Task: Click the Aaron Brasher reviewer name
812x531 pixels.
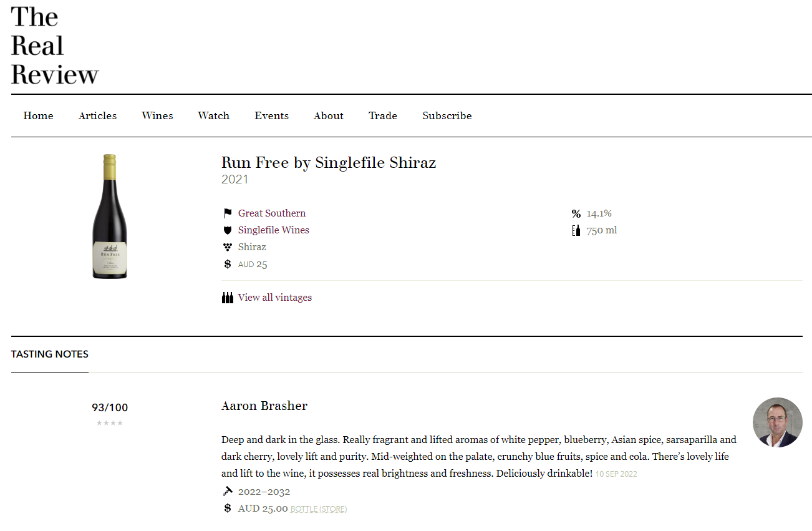Action: tap(264, 406)
